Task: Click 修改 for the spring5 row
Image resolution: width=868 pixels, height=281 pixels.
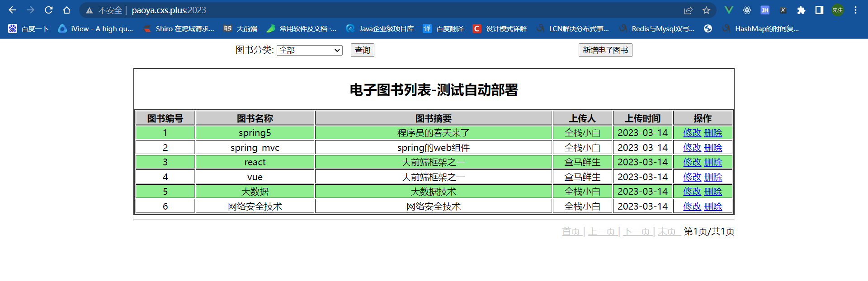Action: coord(692,133)
